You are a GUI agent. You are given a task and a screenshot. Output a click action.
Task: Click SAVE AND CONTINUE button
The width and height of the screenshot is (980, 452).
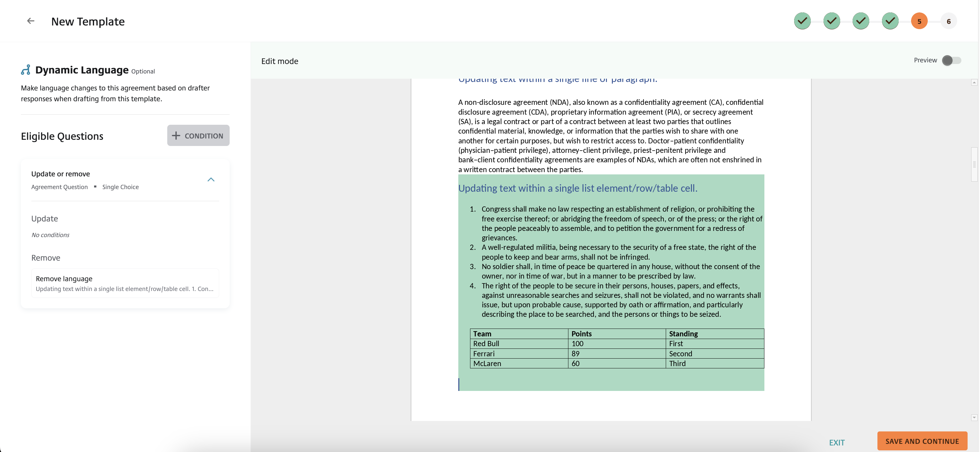(x=922, y=441)
